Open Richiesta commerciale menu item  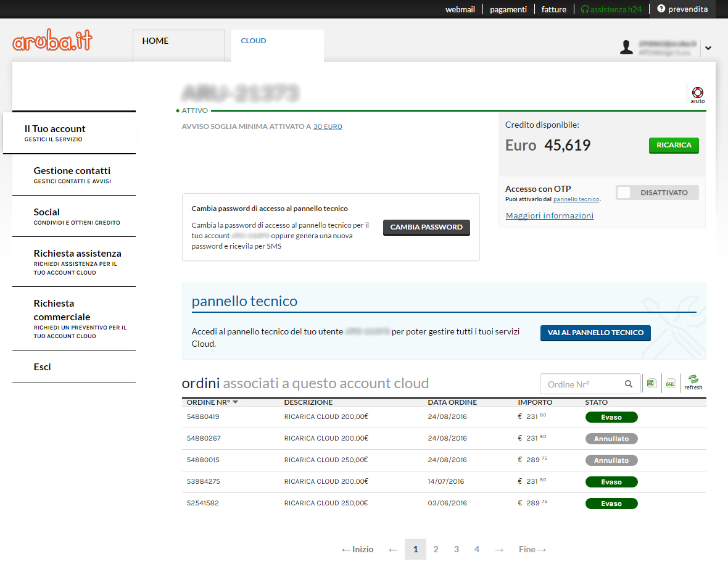74,318
